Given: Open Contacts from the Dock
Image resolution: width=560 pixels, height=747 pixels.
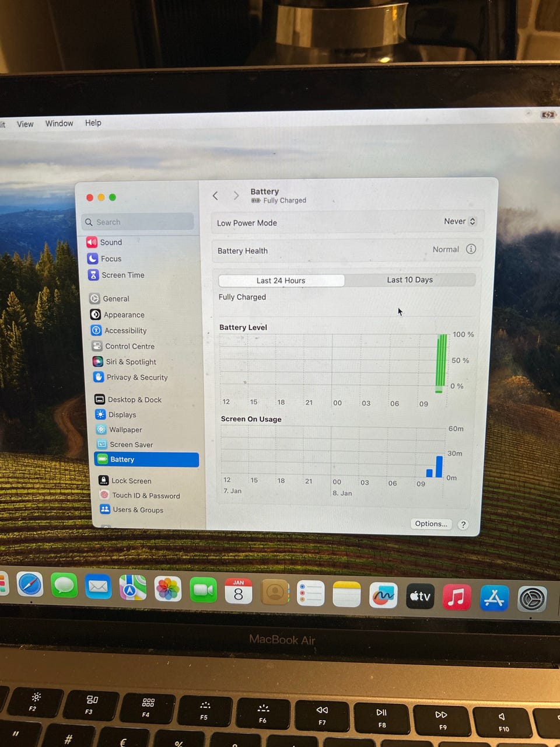Looking at the screenshot, I should (x=275, y=592).
